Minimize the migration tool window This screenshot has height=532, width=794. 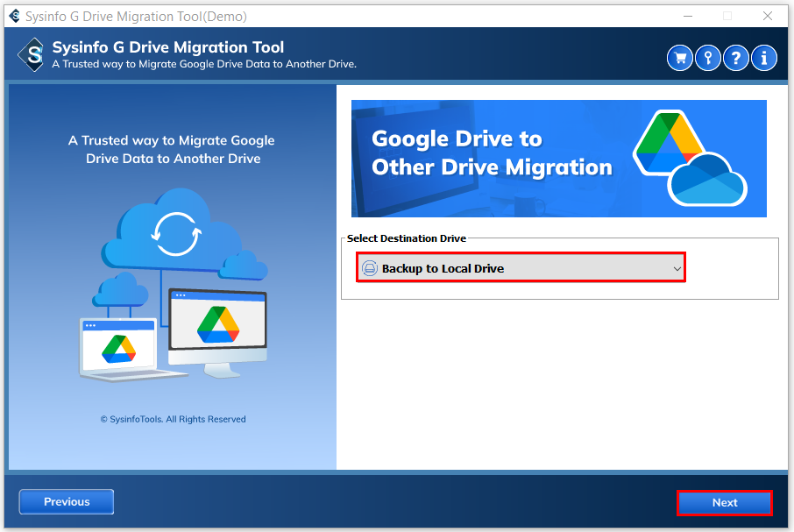coord(688,16)
